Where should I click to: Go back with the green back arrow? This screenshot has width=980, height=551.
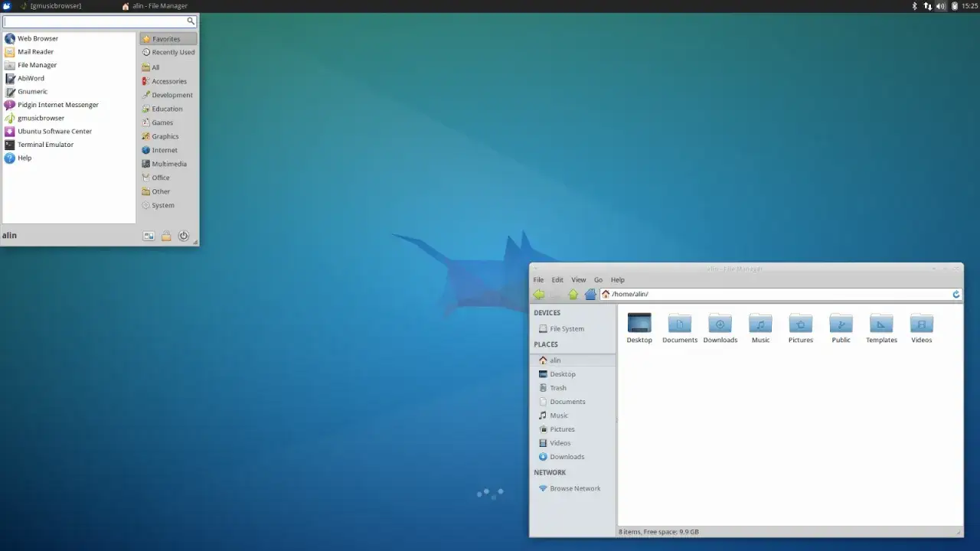click(x=539, y=295)
